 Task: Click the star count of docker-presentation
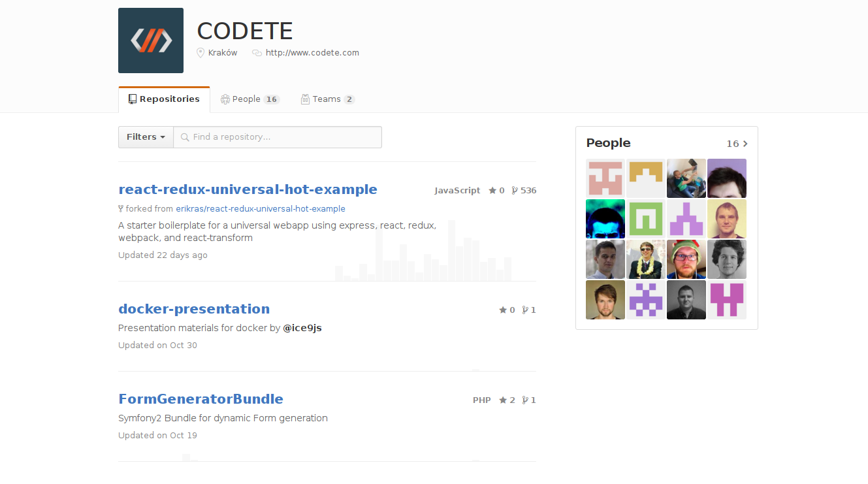[x=507, y=310]
